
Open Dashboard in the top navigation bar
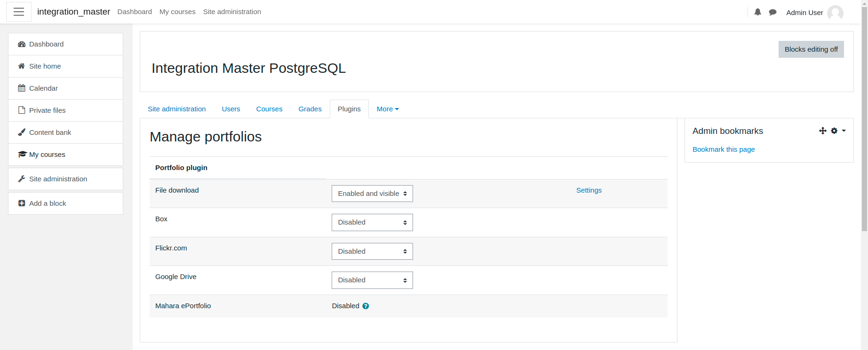tap(135, 12)
